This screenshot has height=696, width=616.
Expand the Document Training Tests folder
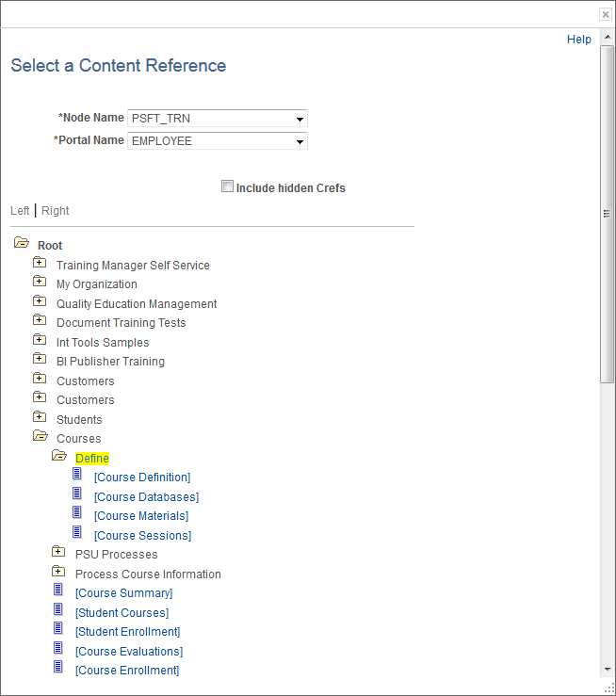pyautogui.click(x=40, y=320)
